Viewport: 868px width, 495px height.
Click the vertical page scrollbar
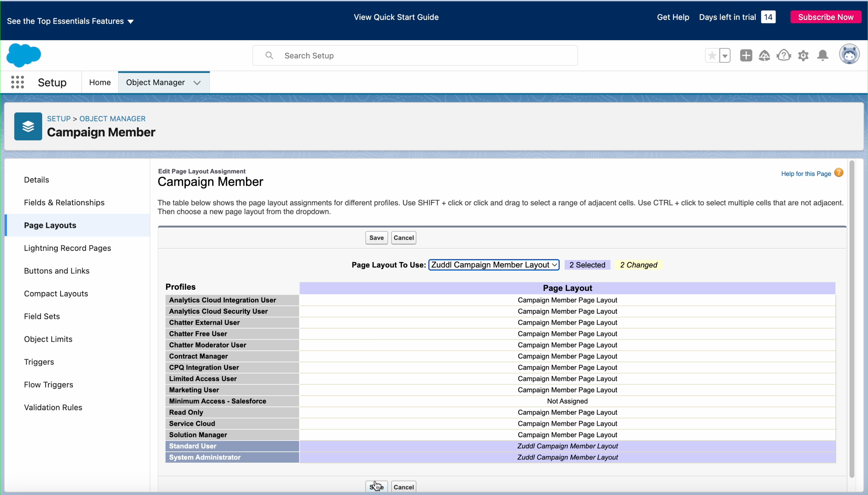pyautogui.click(x=851, y=319)
